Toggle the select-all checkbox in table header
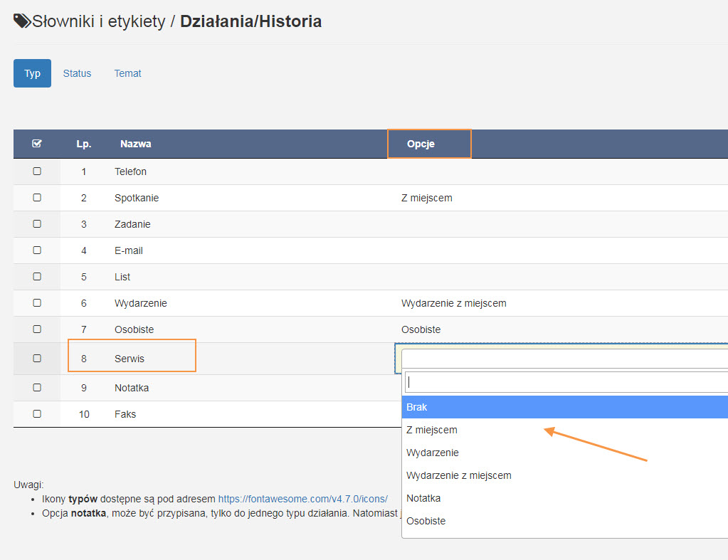 point(37,144)
